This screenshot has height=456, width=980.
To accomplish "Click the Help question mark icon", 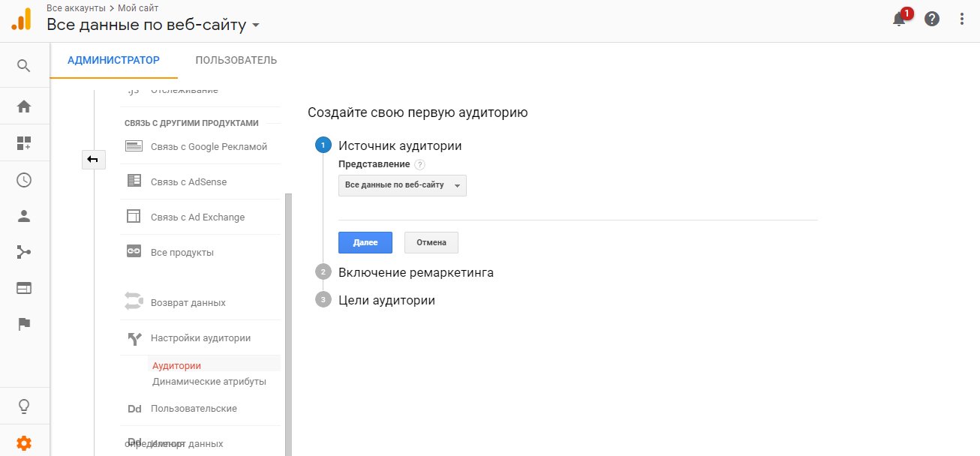I will [931, 19].
